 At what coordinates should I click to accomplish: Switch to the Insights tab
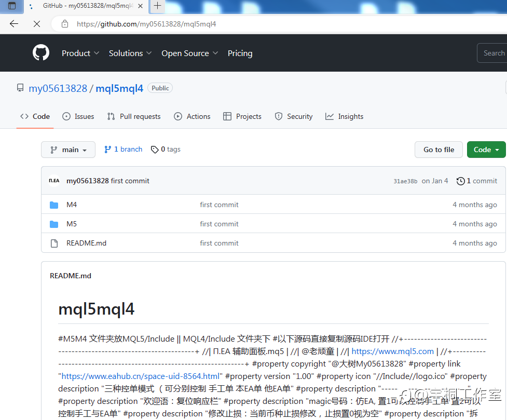[x=345, y=116]
